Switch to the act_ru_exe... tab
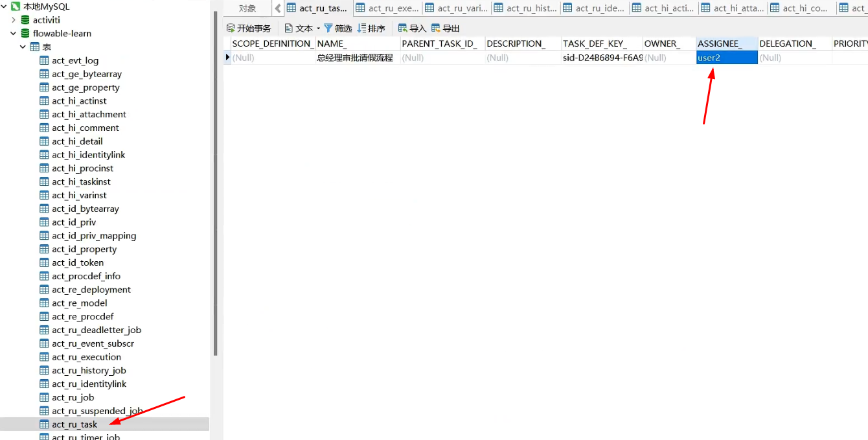 click(387, 8)
